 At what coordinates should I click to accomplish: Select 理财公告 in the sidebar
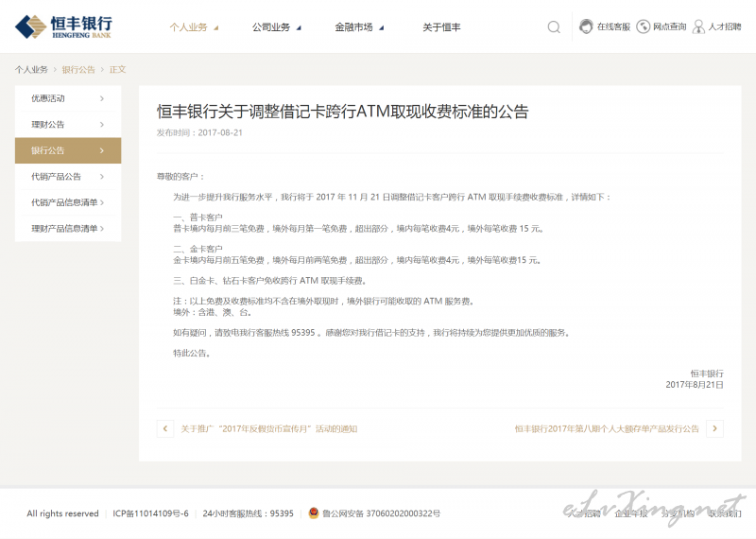(x=68, y=125)
